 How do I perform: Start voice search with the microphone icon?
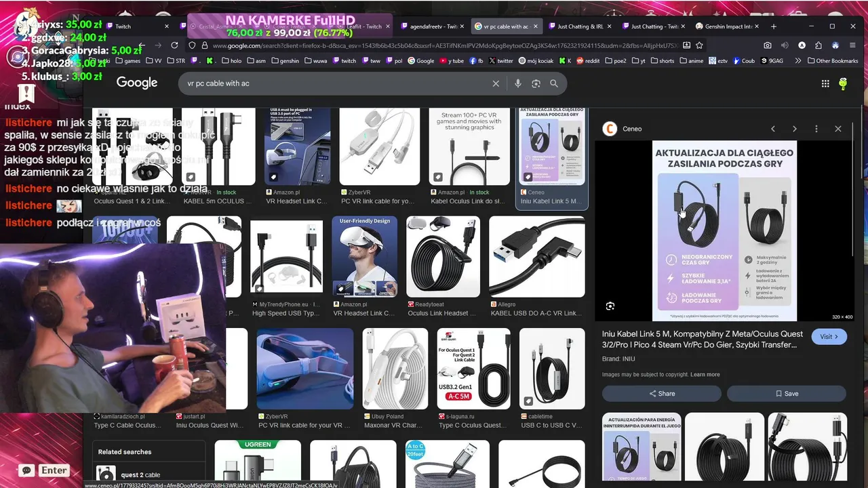[x=518, y=83]
